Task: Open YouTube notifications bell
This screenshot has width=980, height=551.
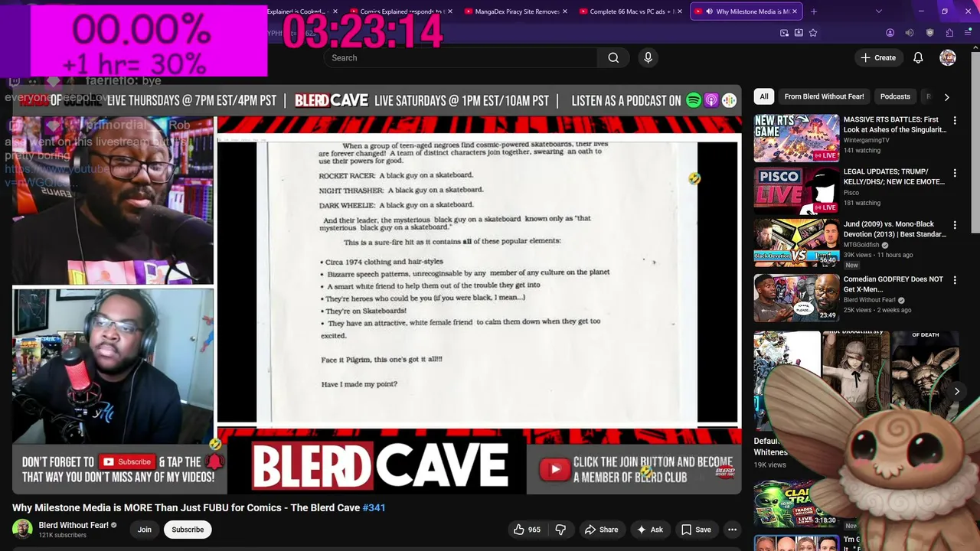Action: click(x=918, y=57)
